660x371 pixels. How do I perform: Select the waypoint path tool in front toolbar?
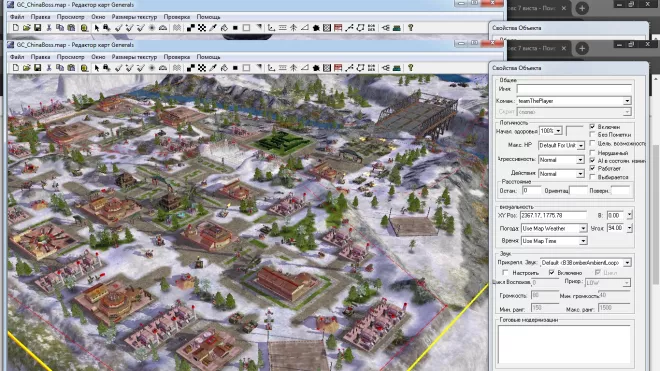coord(349,68)
